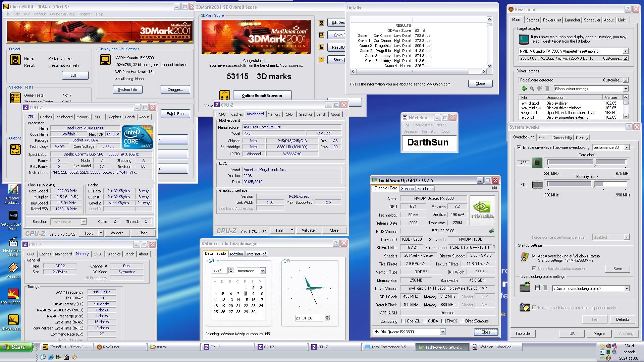644x362 pixels.
Task: Open target adapter dropdown in RivaTuner
Action: coord(626,51)
